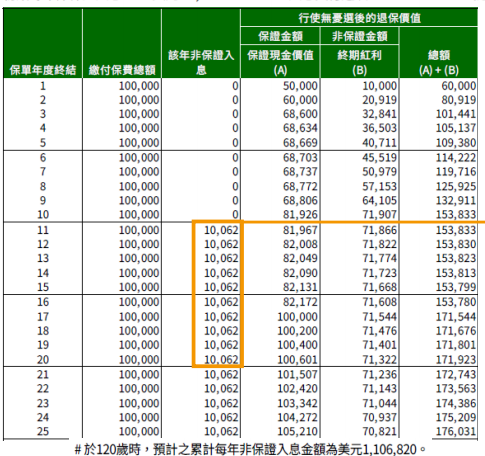Screen dimensions: 485x456
Task: Select the 總額 (A) + (B) header
Action: point(439,62)
